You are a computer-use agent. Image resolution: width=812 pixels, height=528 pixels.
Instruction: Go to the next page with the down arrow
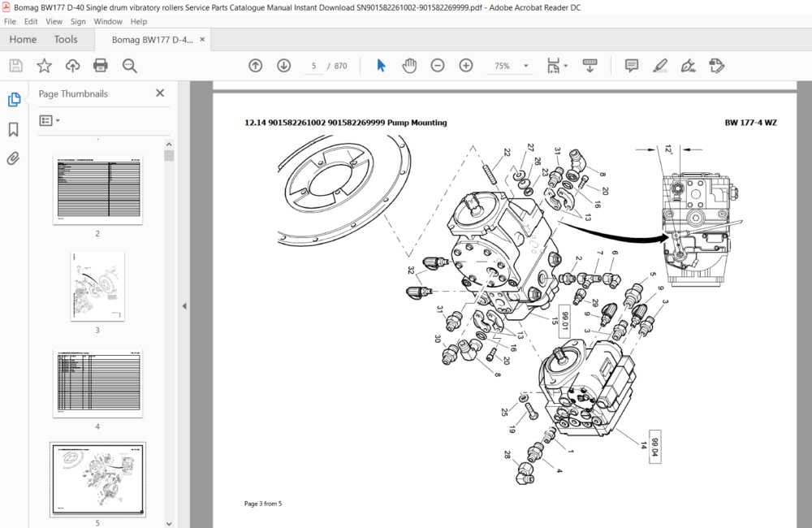tap(283, 66)
